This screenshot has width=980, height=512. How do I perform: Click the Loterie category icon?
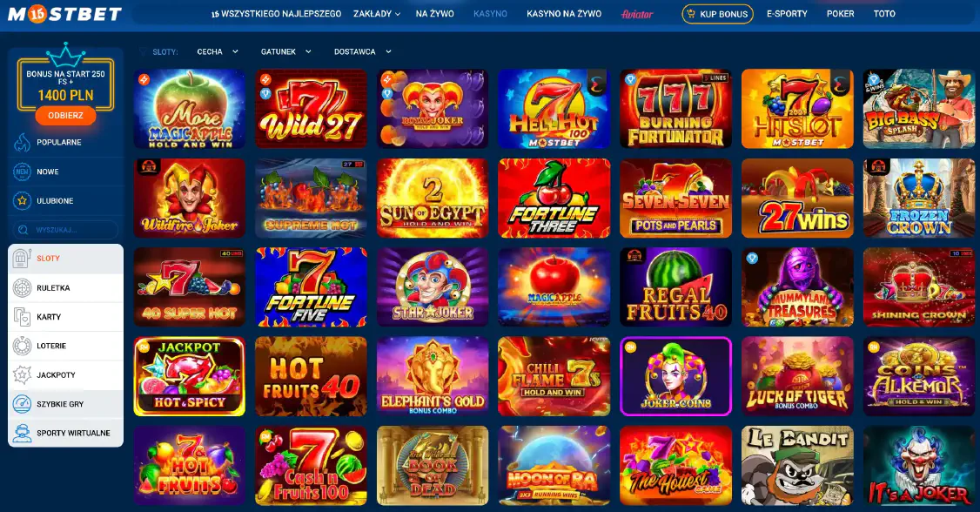click(x=22, y=346)
